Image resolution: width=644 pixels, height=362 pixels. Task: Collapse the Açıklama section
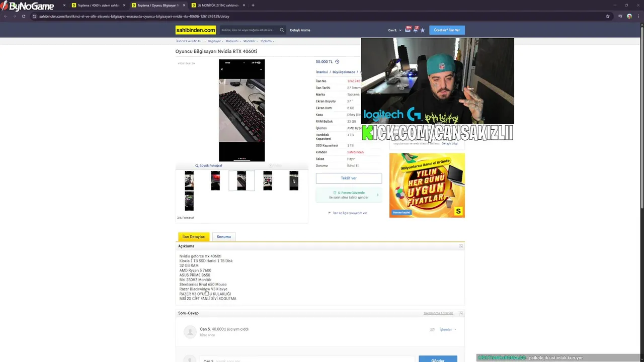(x=460, y=246)
